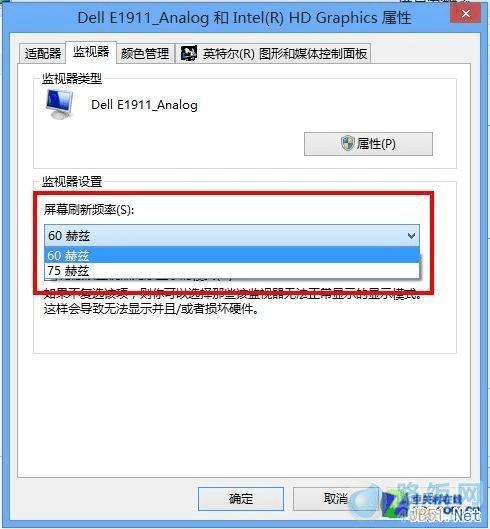Close the properties dialog with red X
Viewport: 490px width, 529px height.
[x=466, y=14]
